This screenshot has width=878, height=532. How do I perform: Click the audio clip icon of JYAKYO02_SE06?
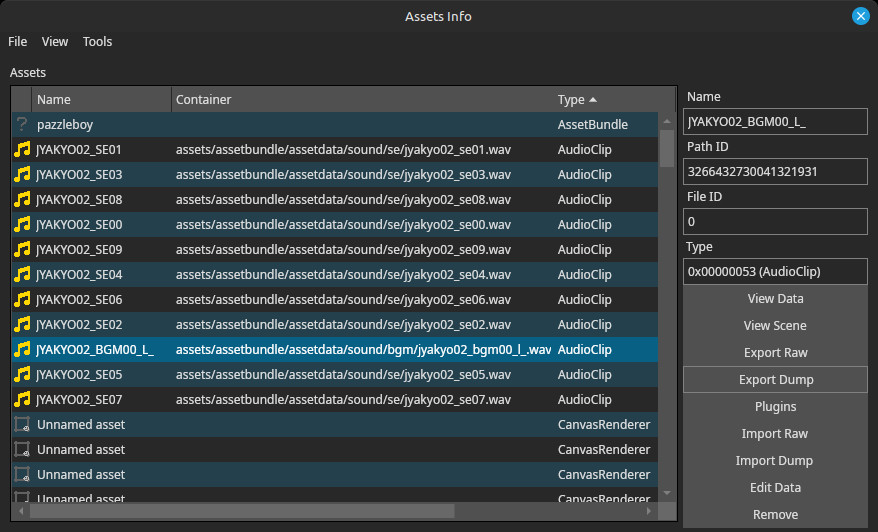(x=22, y=300)
